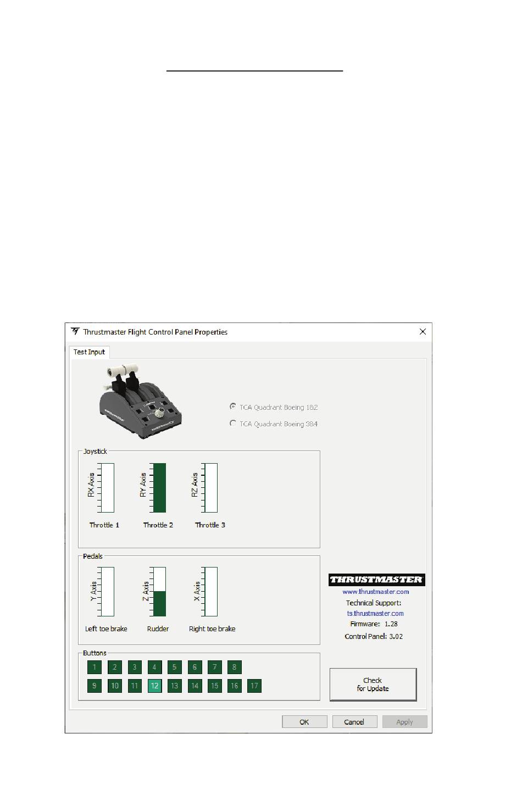Click the Cancel button
The image size is (522, 812).
tap(354, 722)
